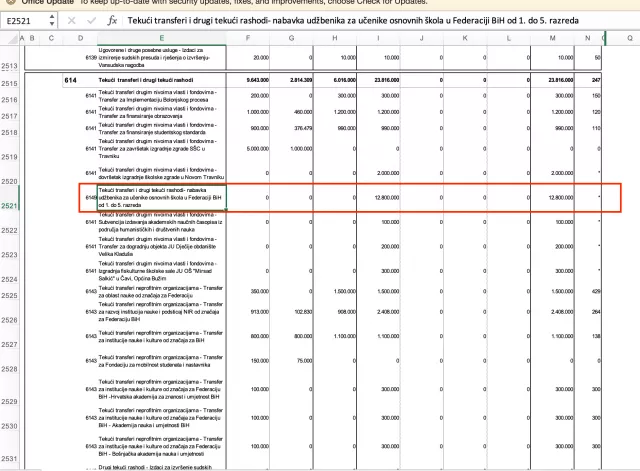
Task: Click cell 'Transfer za finansiranje studentskog standarda'
Action: (159, 129)
